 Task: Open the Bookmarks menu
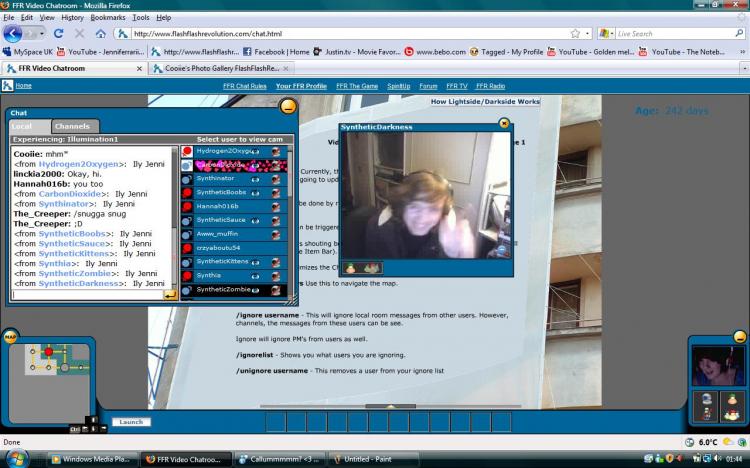(107, 17)
